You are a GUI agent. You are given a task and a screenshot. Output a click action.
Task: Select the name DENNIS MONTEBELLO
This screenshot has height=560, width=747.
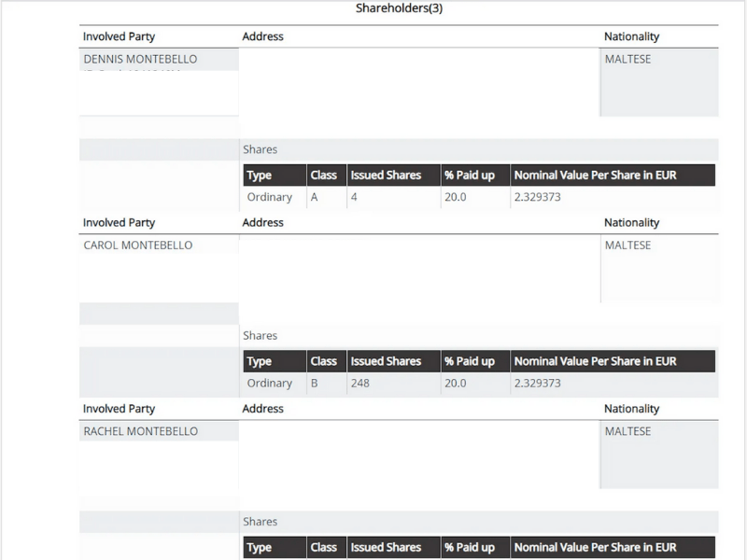140,59
